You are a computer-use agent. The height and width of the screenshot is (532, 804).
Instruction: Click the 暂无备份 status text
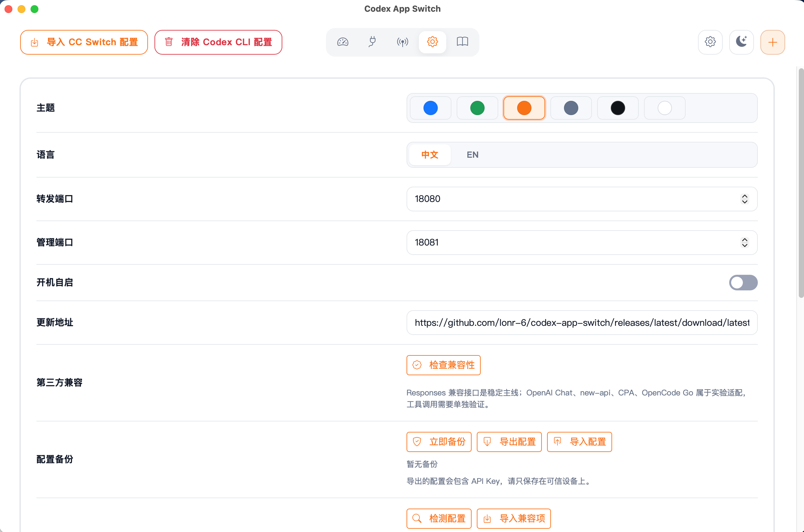(x=422, y=464)
